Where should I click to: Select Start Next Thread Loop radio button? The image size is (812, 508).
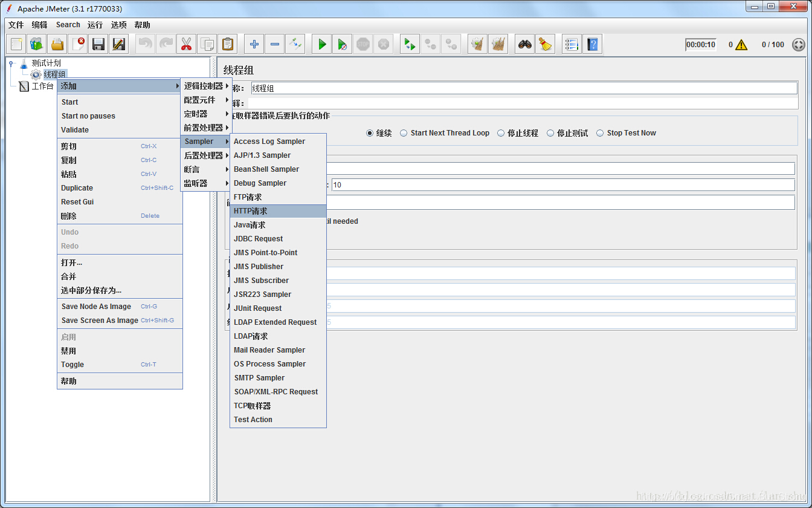(x=404, y=133)
